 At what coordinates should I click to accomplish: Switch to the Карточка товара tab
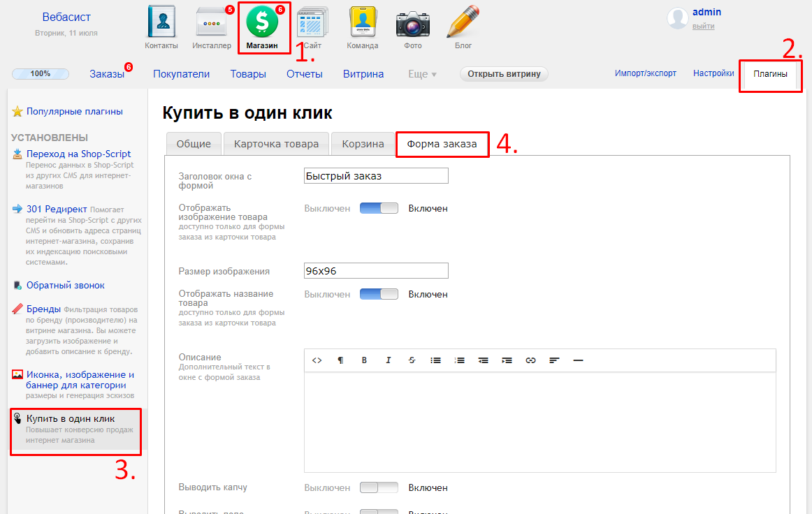click(276, 144)
